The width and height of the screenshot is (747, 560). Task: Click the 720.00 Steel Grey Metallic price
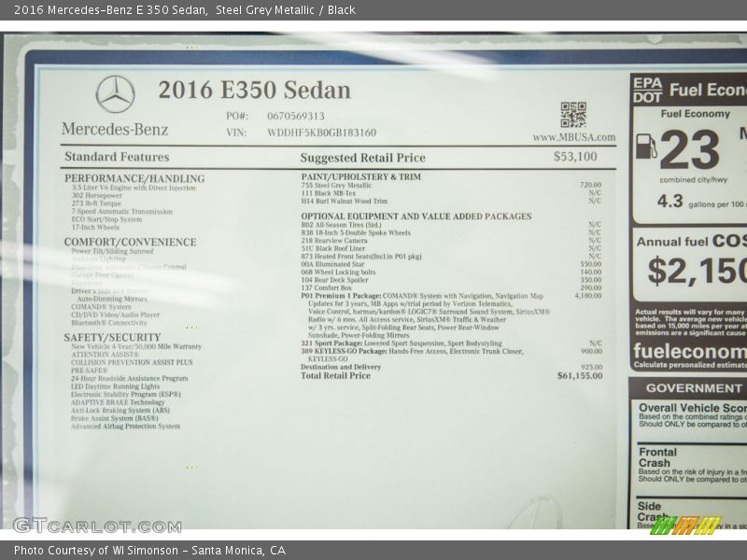[591, 185]
